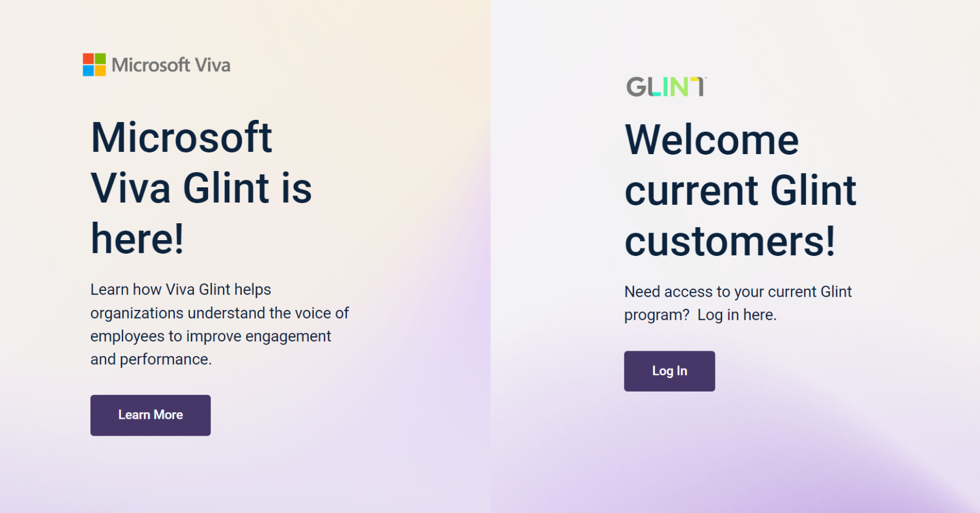
Task: Click the red square in the Microsoft logo
Action: pos(88,58)
